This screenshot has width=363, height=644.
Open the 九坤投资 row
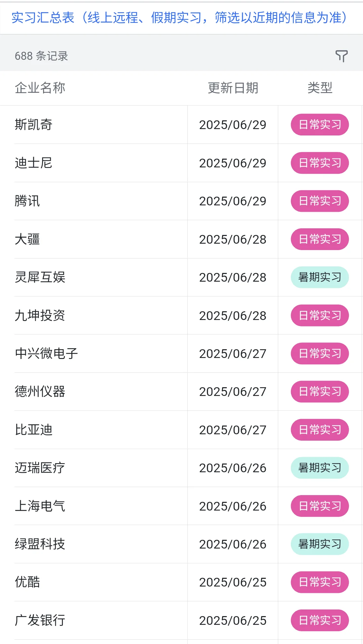[181, 315]
